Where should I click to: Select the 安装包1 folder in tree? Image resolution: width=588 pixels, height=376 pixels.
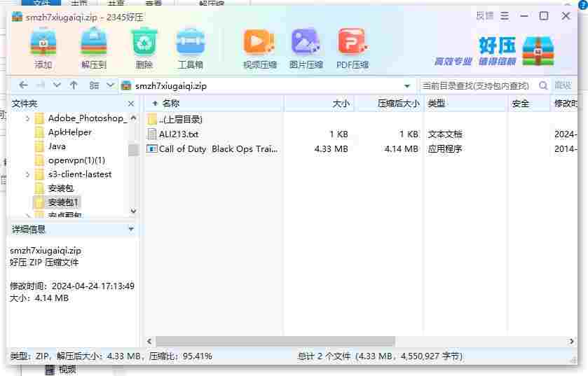63,202
